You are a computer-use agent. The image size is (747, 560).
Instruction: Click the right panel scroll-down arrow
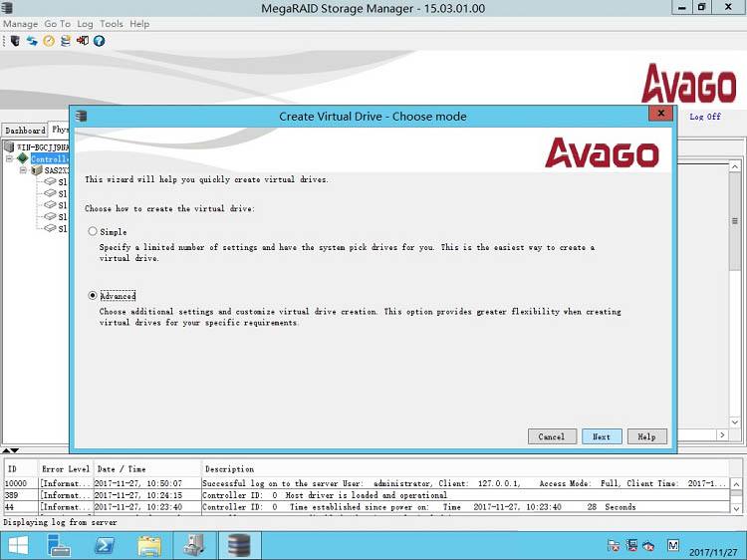[x=735, y=422]
